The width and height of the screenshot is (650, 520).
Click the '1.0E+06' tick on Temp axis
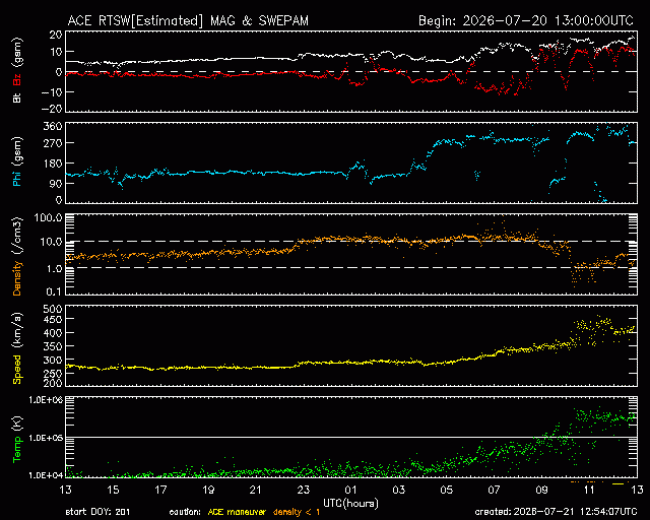tap(46, 399)
